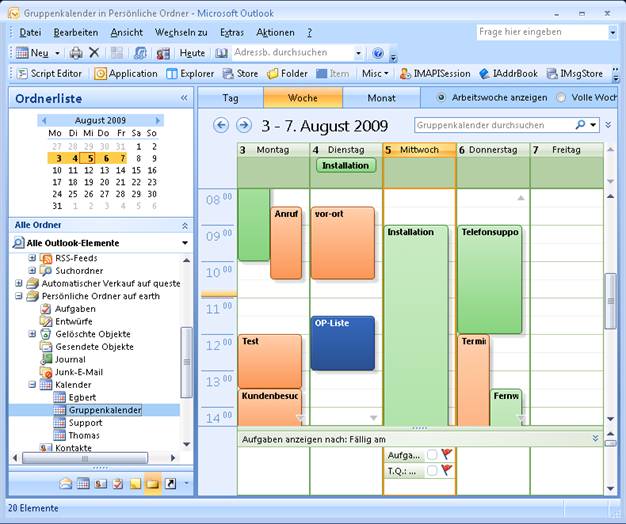Click the Heute button
This screenshot has width=626, height=524.
point(192,53)
